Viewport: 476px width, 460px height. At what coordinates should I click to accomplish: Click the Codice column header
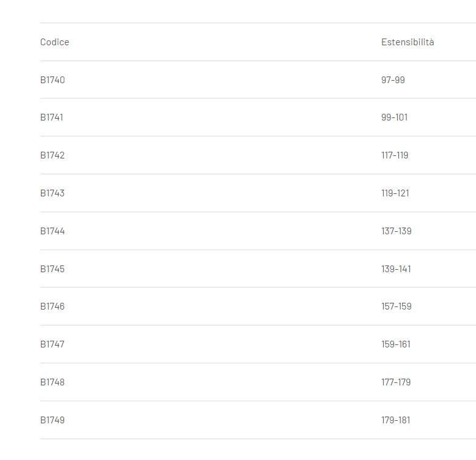(54, 42)
